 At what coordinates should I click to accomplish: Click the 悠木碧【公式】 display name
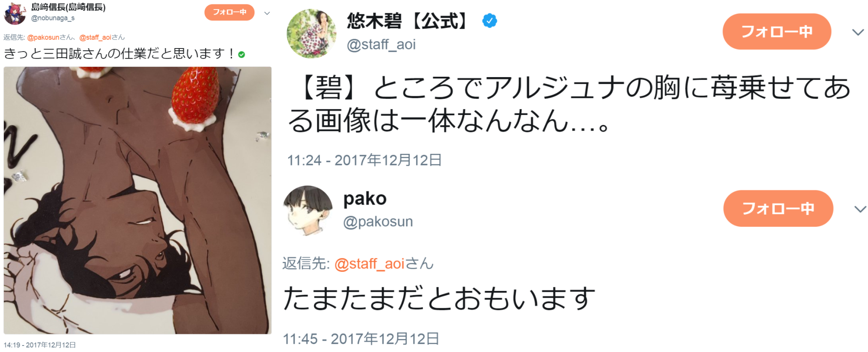pos(407,21)
